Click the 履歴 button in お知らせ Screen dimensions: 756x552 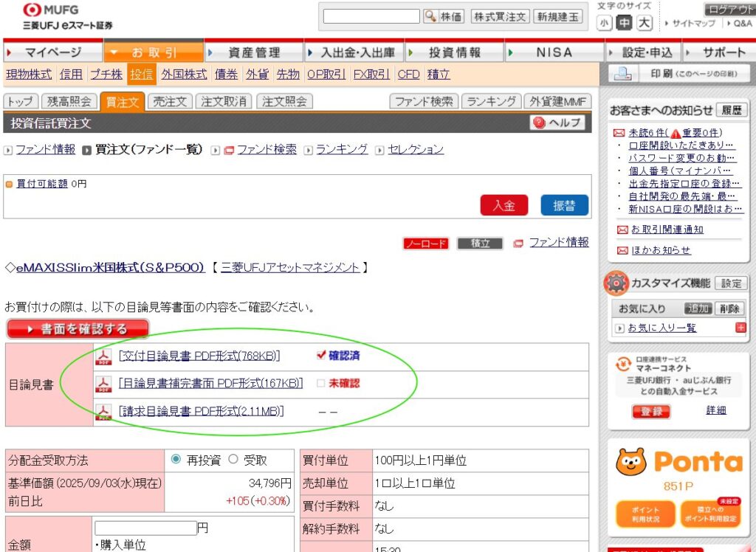732,110
